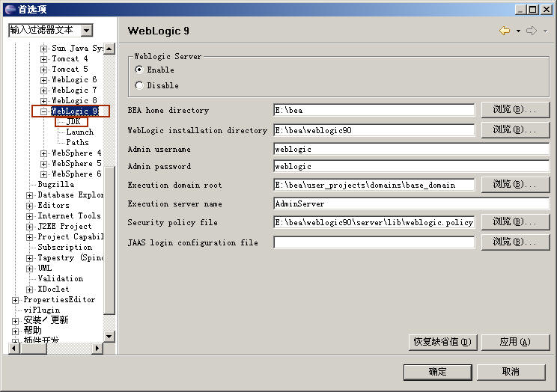
Task: Select JDK under WebLogic 9
Action: pyautogui.click(x=73, y=121)
